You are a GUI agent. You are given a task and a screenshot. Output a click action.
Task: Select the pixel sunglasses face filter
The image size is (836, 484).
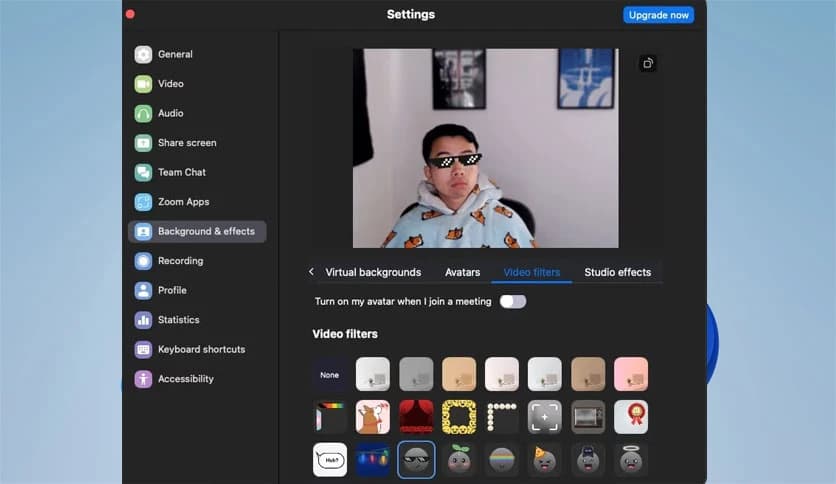(416, 460)
